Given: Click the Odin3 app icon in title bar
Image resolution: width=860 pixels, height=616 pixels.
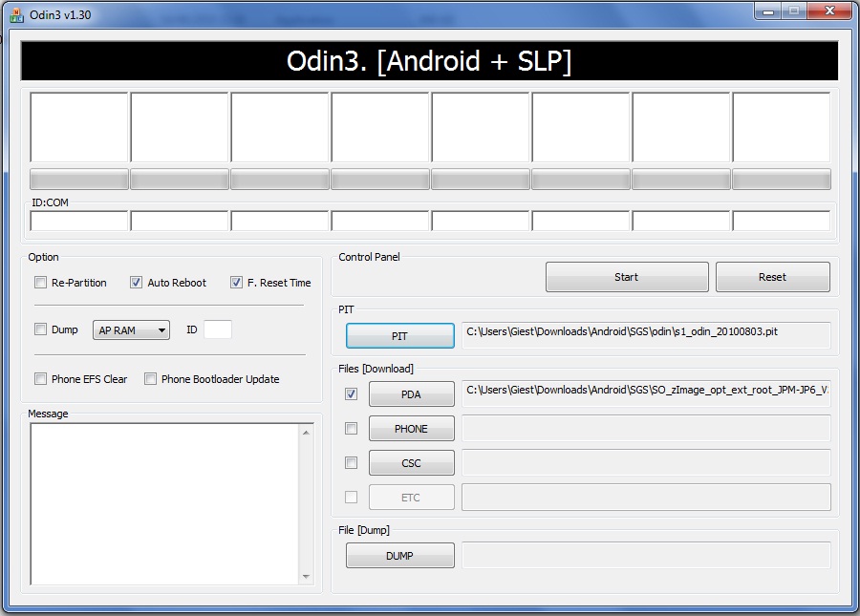Looking at the screenshot, I should (16, 14).
